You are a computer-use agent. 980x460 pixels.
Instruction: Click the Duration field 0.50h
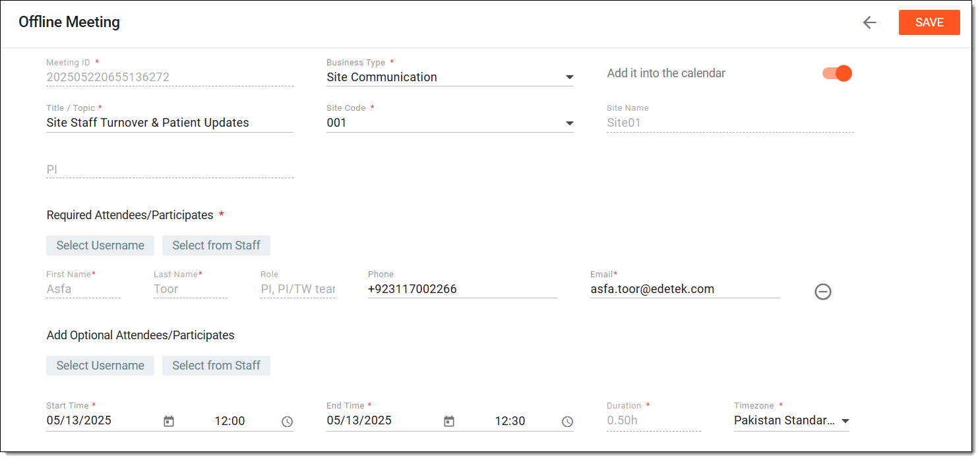coord(654,420)
